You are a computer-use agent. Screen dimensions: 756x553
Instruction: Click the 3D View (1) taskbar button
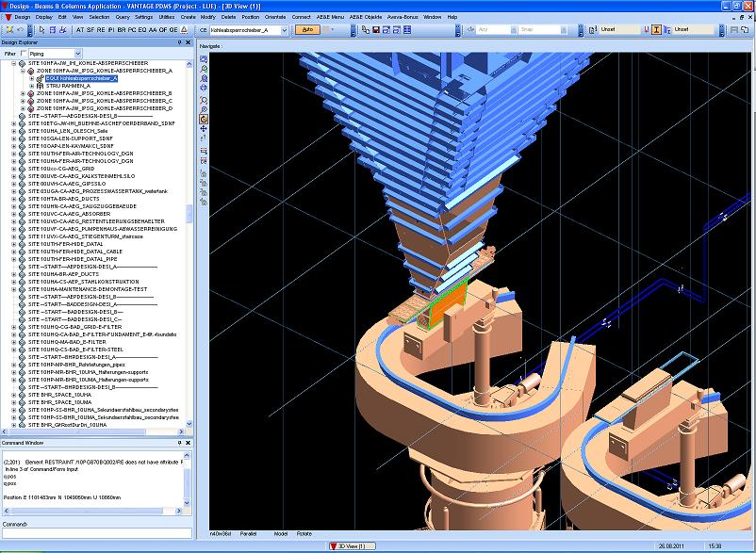pyautogui.click(x=351, y=545)
